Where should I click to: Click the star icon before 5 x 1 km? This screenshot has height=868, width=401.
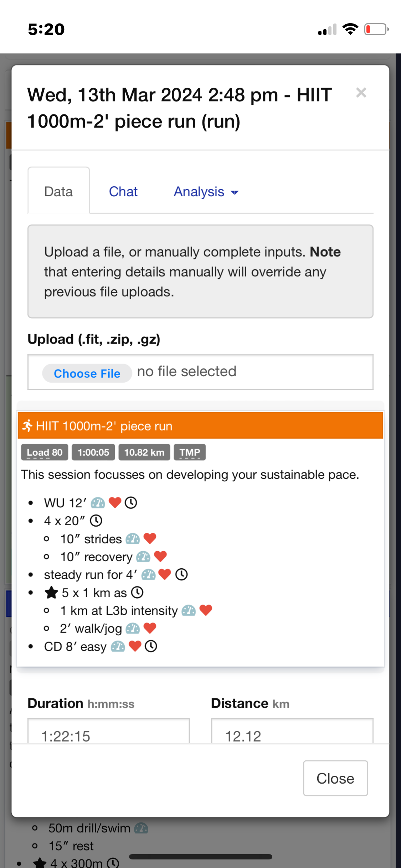pyautogui.click(x=51, y=593)
